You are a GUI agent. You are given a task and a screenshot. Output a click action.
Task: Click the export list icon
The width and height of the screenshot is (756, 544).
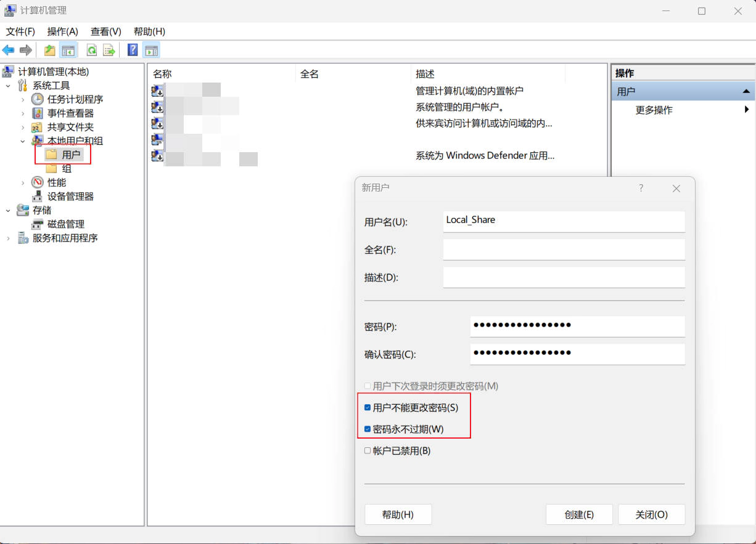coord(109,50)
